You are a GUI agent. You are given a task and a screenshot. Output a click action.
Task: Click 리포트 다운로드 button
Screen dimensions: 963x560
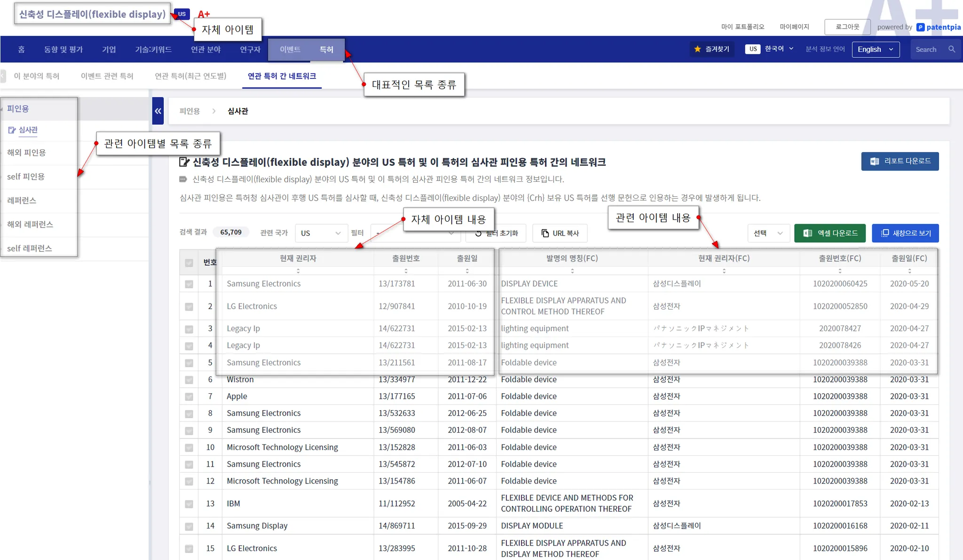pyautogui.click(x=900, y=161)
